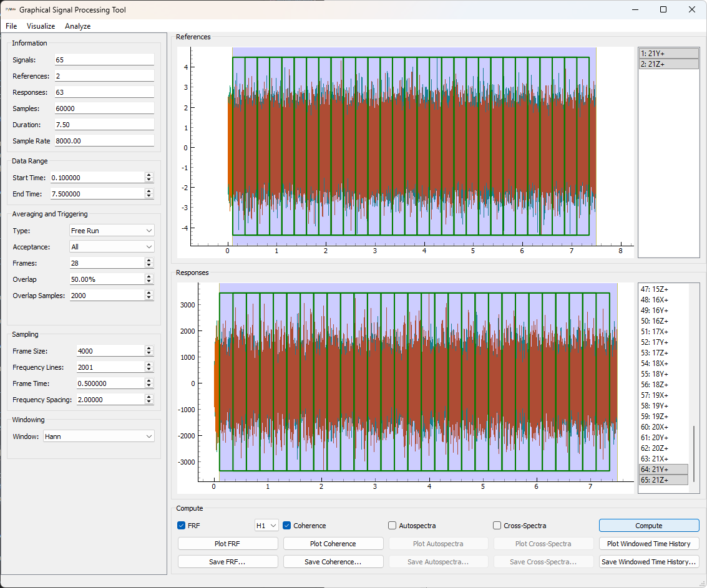
Task: Select reference 1: 21Y+ in the list
Action: [x=668, y=53]
